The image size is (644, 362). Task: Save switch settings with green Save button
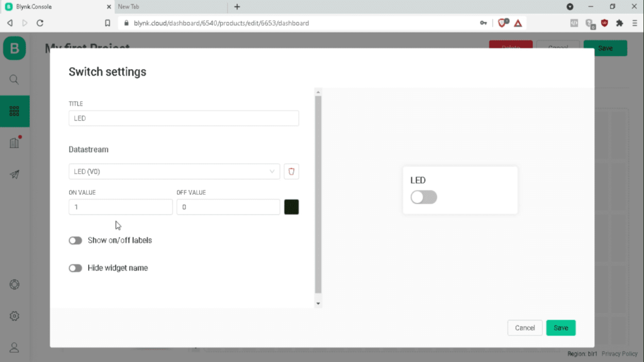click(x=560, y=327)
